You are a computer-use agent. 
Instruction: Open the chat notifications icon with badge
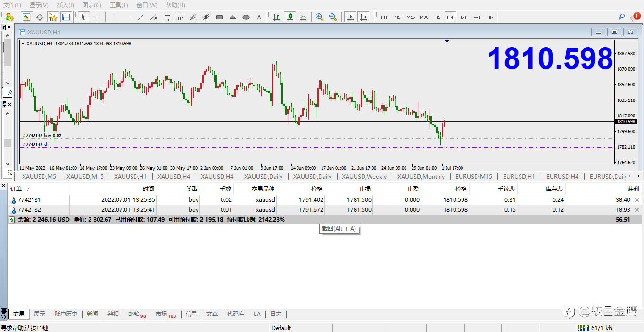(x=635, y=17)
